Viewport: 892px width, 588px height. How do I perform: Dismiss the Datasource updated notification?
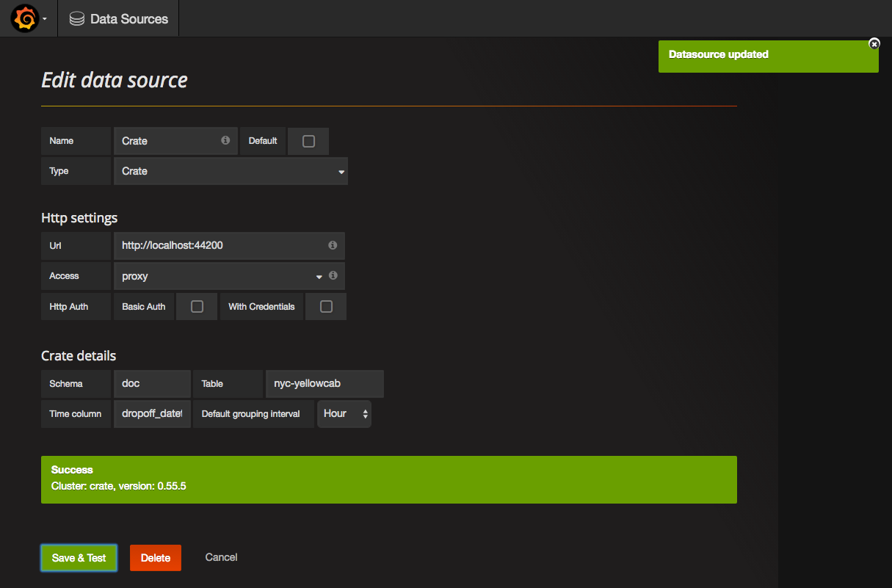coord(874,44)
